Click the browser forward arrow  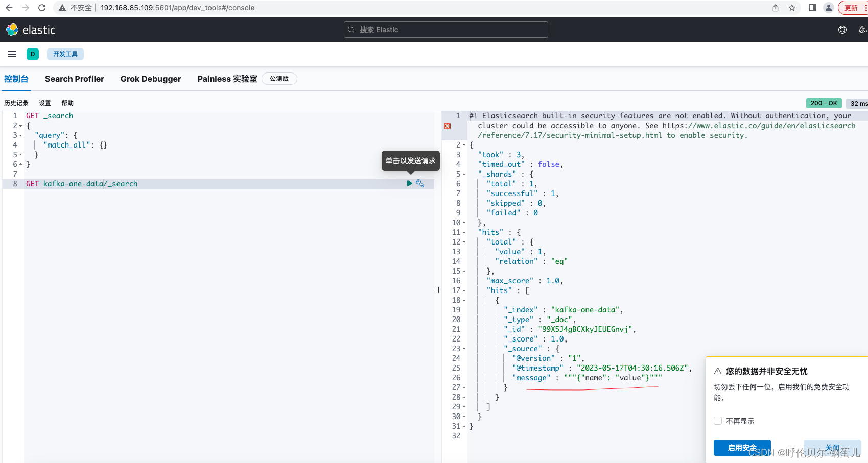click(26, 8)
